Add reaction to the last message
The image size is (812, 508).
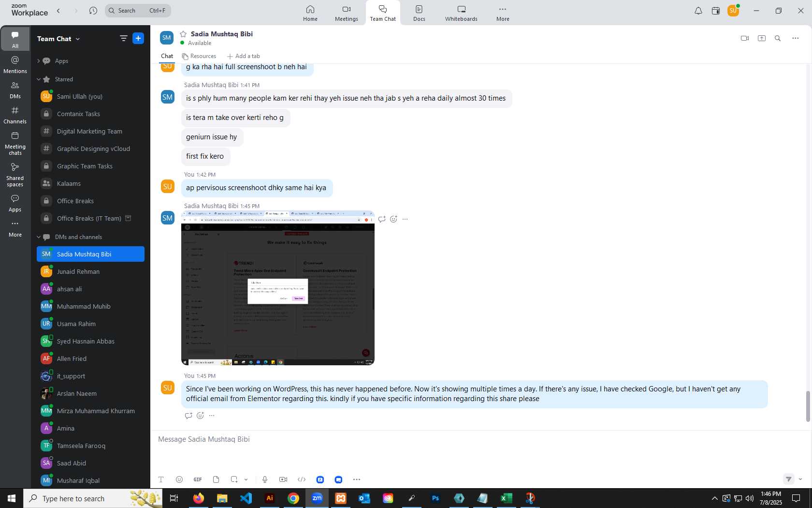[x=200, y=416]
